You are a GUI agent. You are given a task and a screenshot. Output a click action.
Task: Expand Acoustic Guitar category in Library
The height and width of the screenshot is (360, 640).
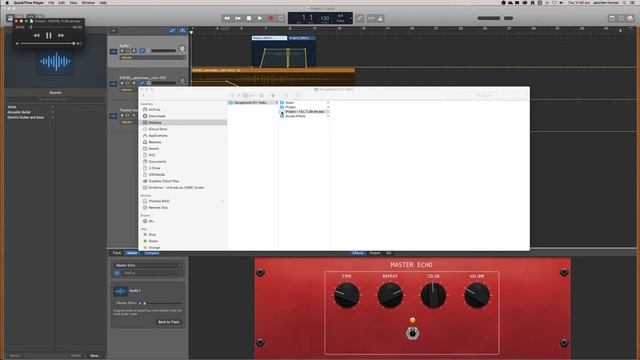[x=30, y=112]
